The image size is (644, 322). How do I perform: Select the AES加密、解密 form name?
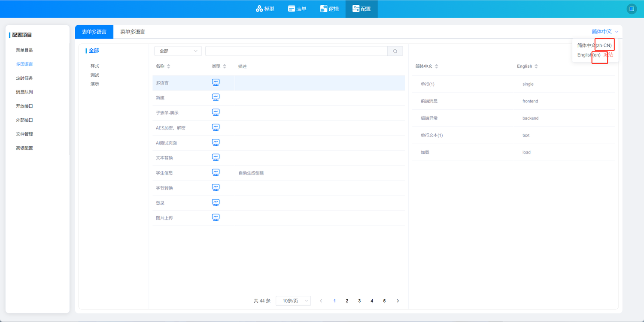(170, 128)
